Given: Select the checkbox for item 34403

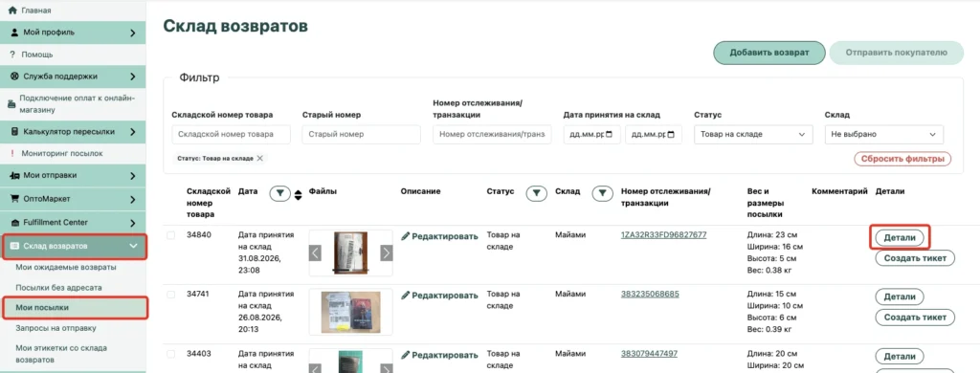Looking at the screenshot, I should [170, 354].
